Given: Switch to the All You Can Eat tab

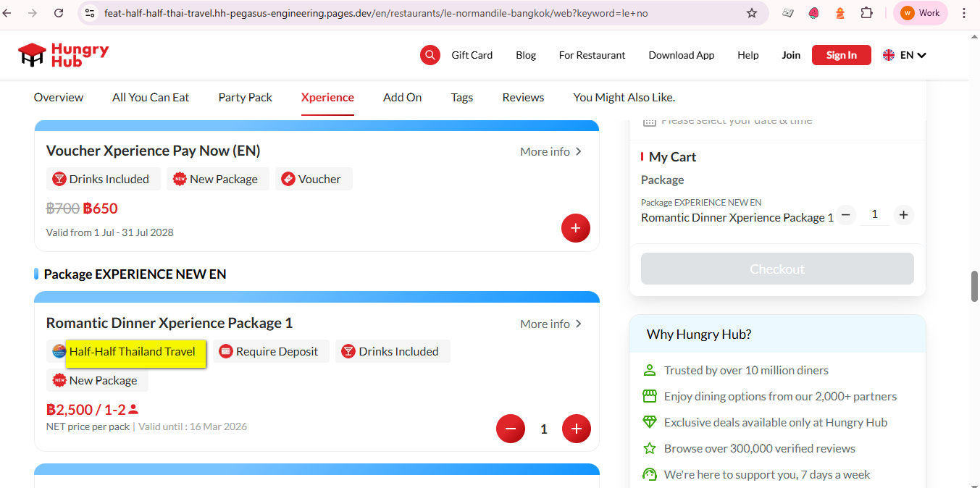Looking at the screenshot, I should (x=151, y=97).
